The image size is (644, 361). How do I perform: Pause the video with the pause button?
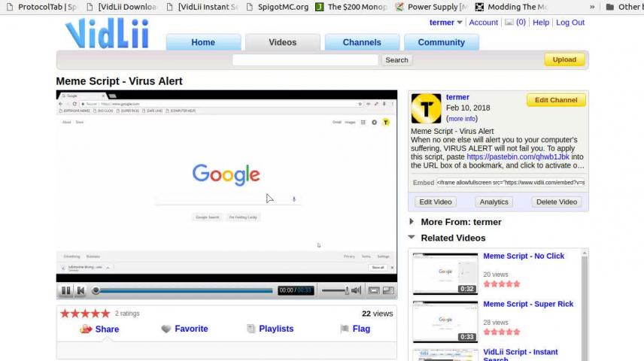[x=65, y=290]
